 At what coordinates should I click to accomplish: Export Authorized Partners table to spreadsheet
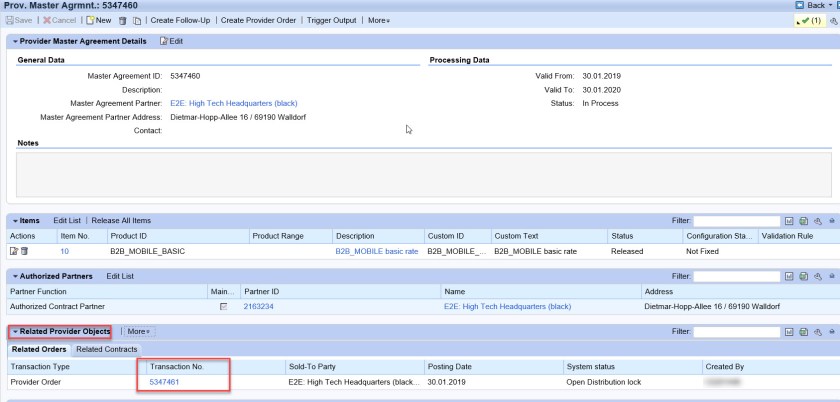pos(803,276)
